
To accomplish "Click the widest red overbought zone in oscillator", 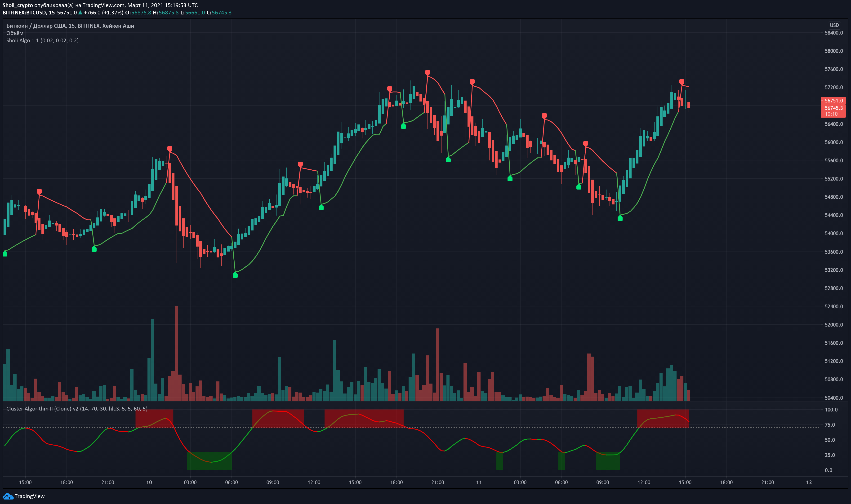I will point(364,418).
